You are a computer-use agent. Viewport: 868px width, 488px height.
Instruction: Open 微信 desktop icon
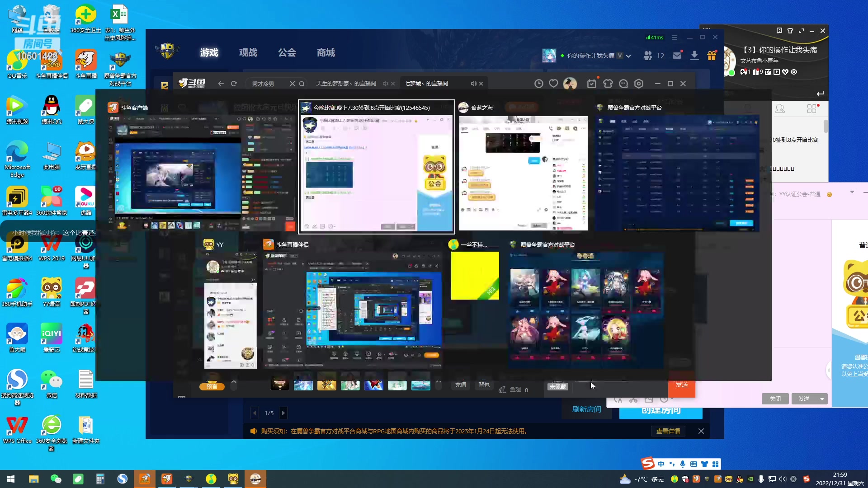[x=51, y=384]
